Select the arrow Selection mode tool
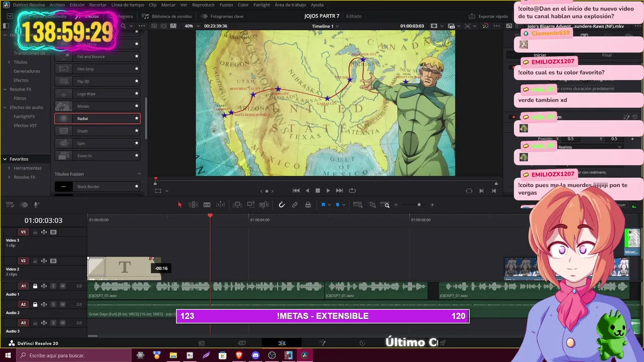Image resolution: width=644 pixels, height=362 pixels. 180,205
